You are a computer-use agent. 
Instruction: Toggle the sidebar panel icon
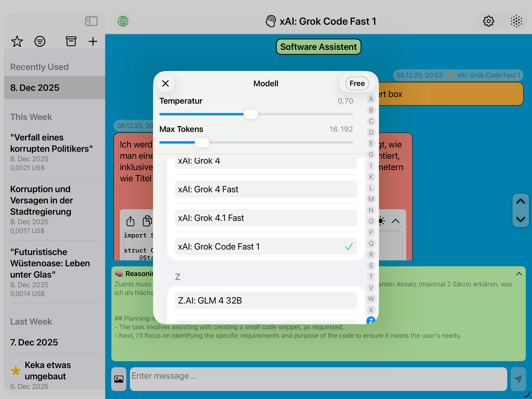[x=91, y=21]
